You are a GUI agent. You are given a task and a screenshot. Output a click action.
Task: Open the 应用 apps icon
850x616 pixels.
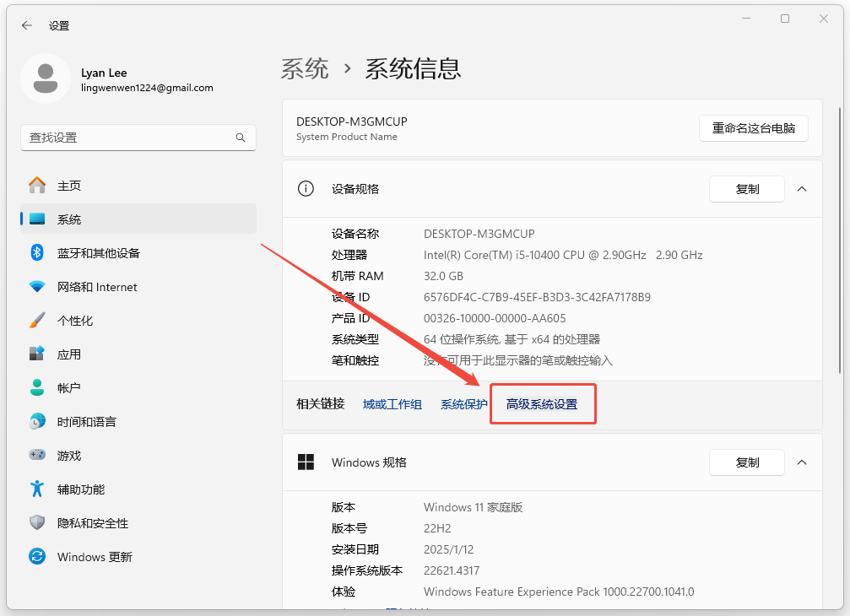[37, 354]
